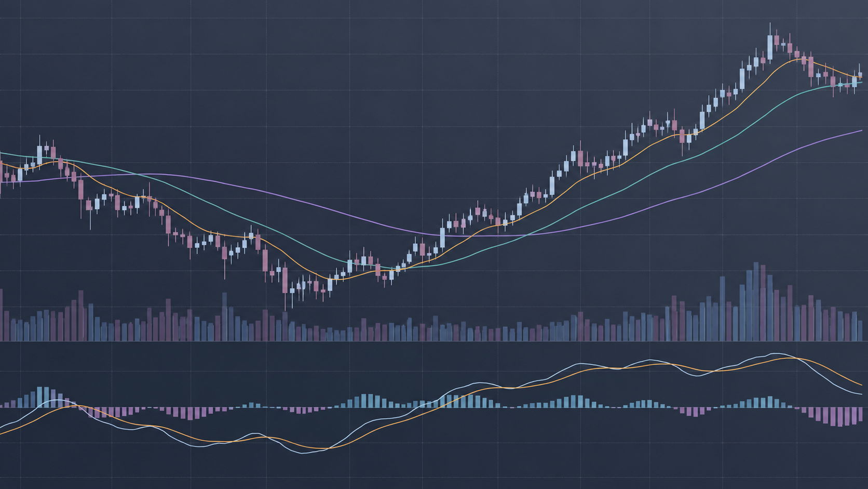
Task: Click the blue volume spike before the price bottom
Action: pos(224,316)
